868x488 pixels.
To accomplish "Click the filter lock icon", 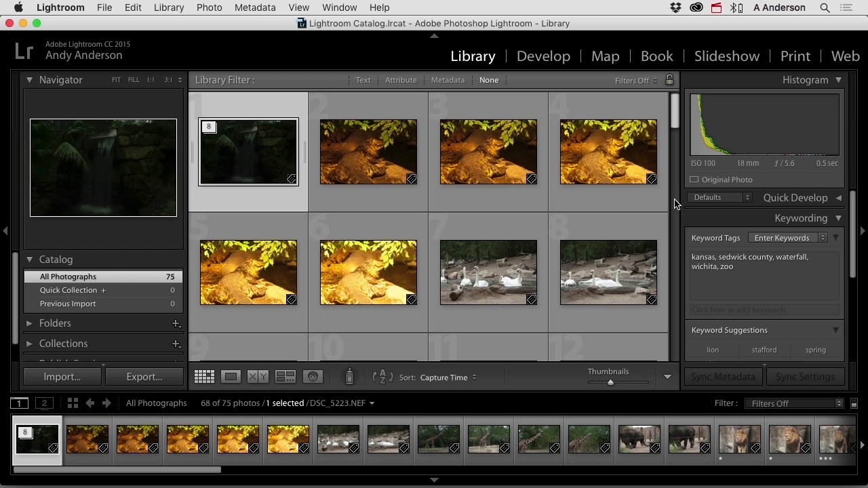I will point(669,79).
